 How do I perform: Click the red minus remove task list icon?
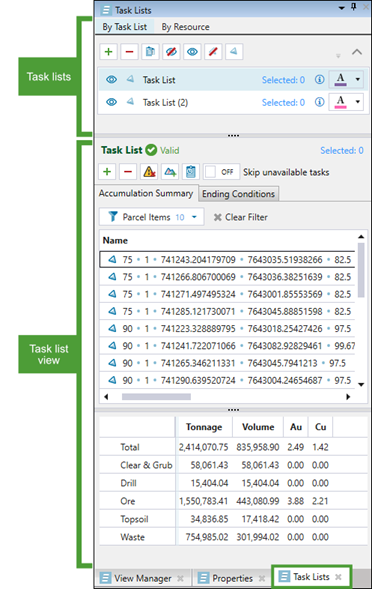click(x=129, y=52)
